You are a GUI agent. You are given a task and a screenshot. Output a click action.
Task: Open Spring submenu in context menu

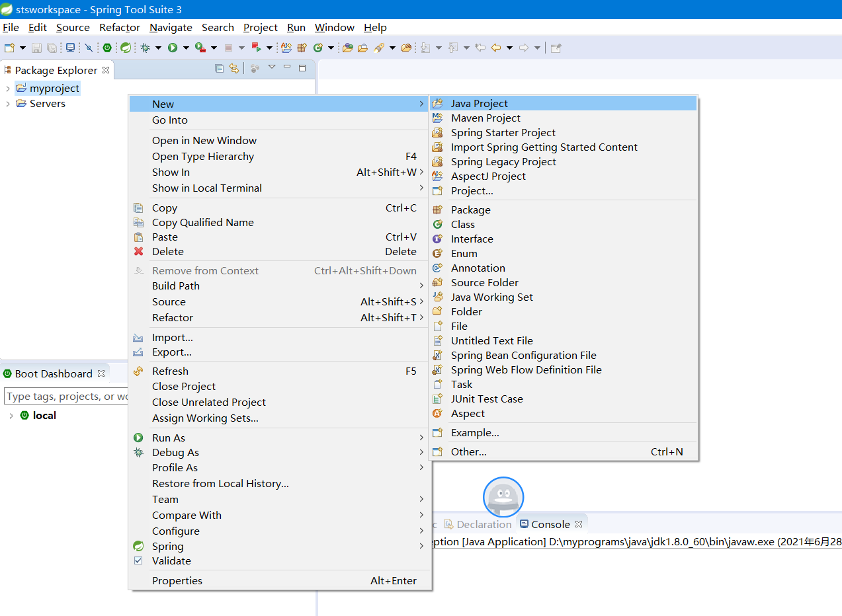click(279, 546)
